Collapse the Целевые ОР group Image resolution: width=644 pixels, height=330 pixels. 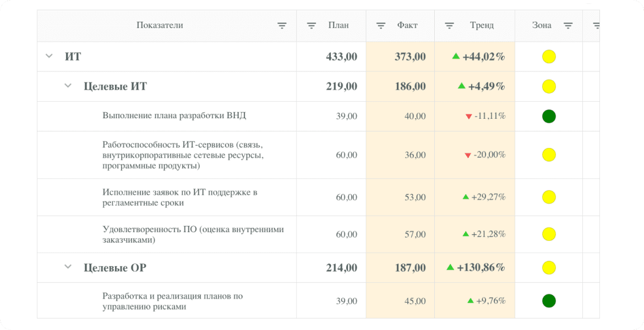coord(68,267)
